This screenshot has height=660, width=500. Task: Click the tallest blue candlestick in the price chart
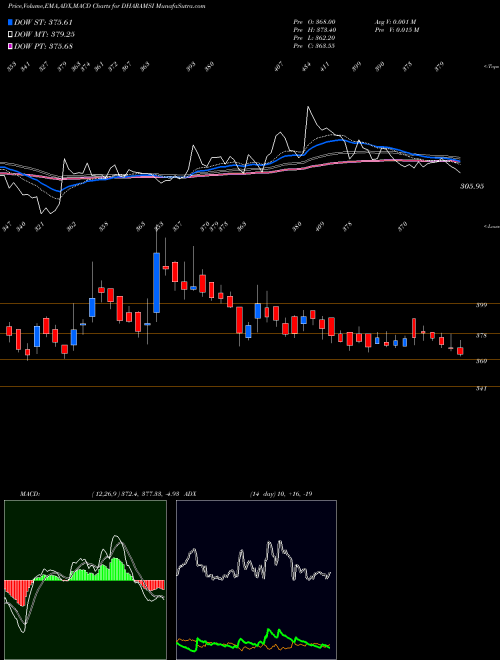click(x=157, y=282)
